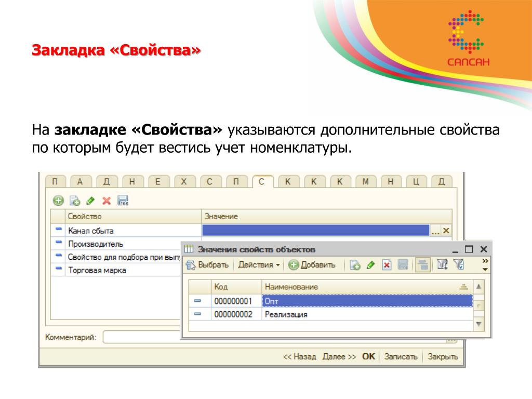This screenshot has width=532, height=399.
Task: Click the Закрыть button
Action: [x=443, y=357]
